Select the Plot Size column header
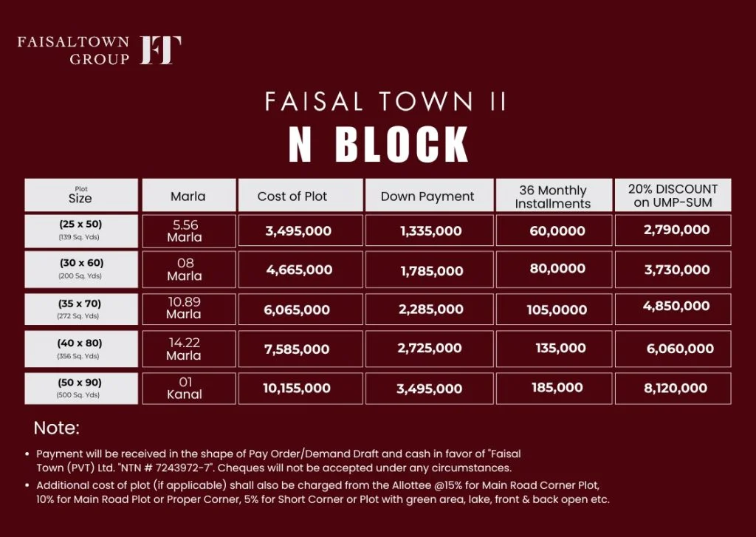The width and height of the screenshot is (756, 537). (x=81, y=196)
